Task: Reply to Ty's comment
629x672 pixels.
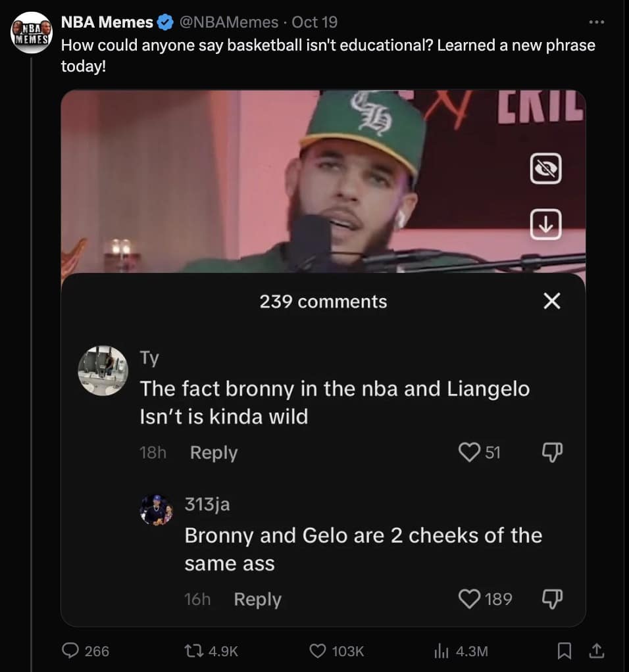Action: click(x=213, y=452)
